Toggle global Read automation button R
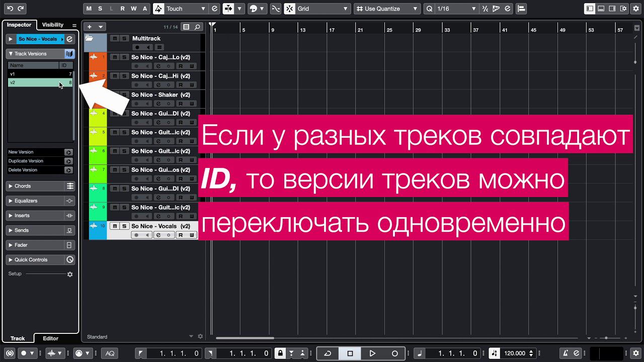 click(122, 9)
